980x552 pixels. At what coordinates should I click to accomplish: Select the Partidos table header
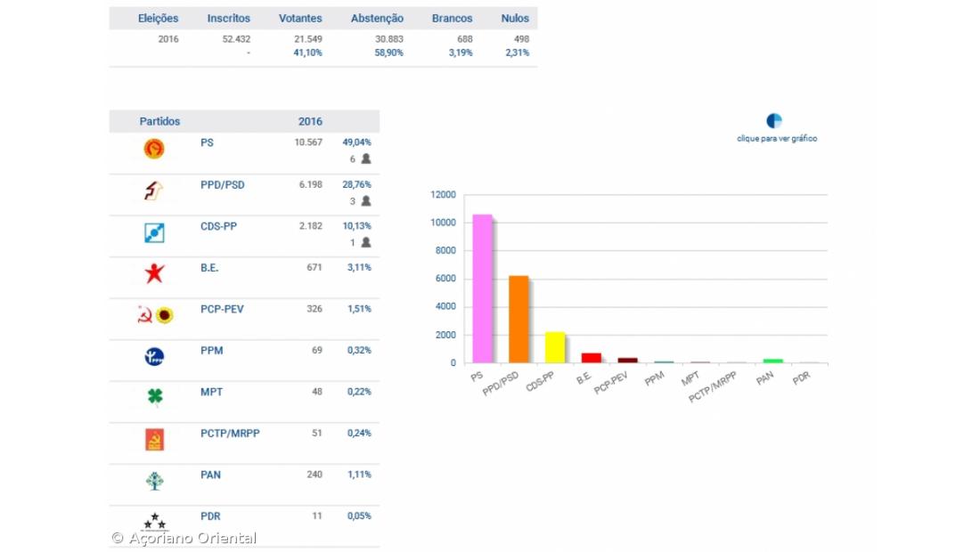(x=159, y=122)
